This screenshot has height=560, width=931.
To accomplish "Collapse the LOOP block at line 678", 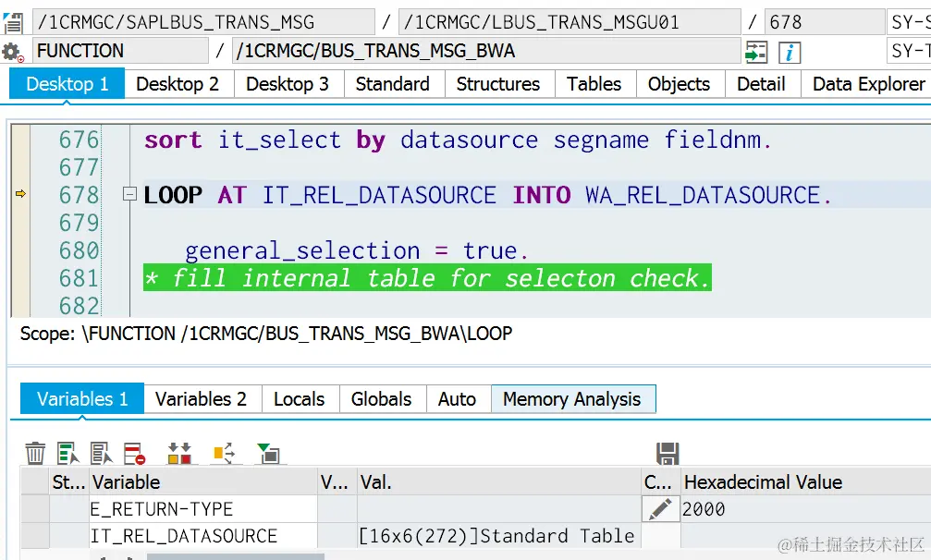I will [129, 194].
